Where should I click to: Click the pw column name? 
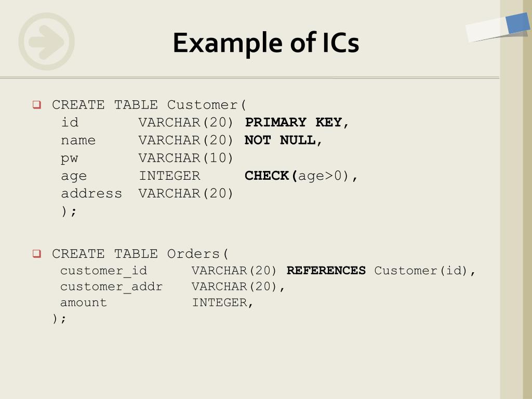pos(70,158)
